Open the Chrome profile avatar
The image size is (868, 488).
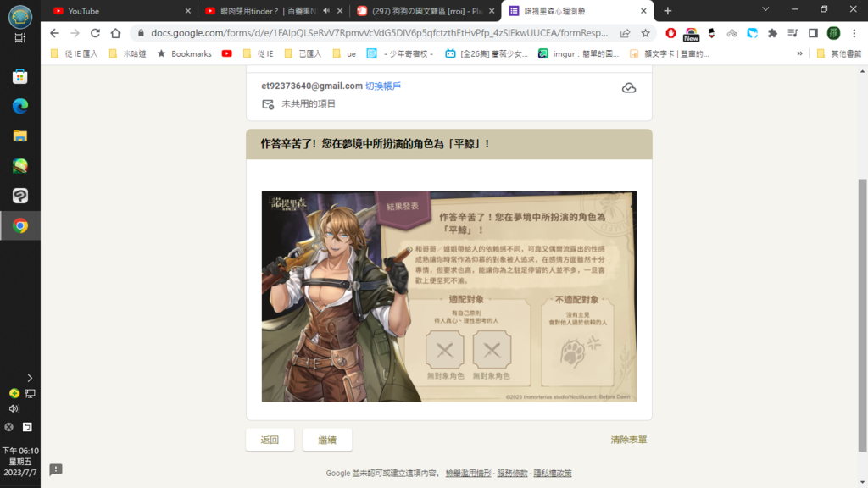pos(834,33)
